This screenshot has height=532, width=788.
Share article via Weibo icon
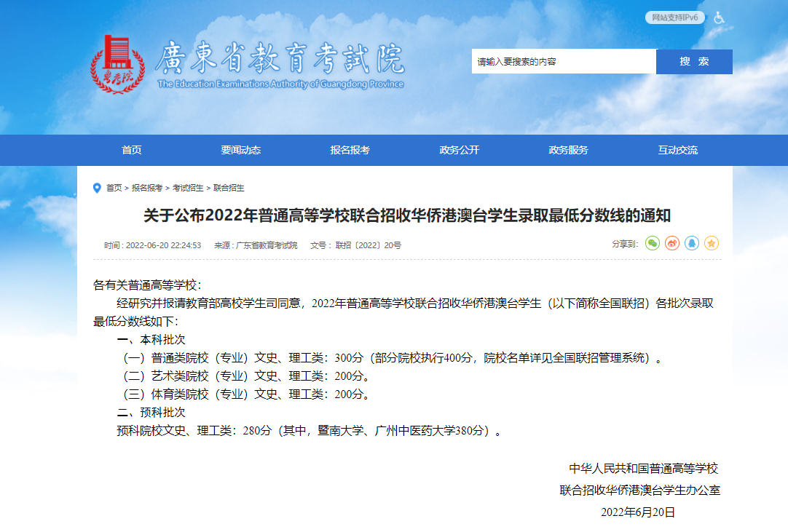(x=672, y=244)
